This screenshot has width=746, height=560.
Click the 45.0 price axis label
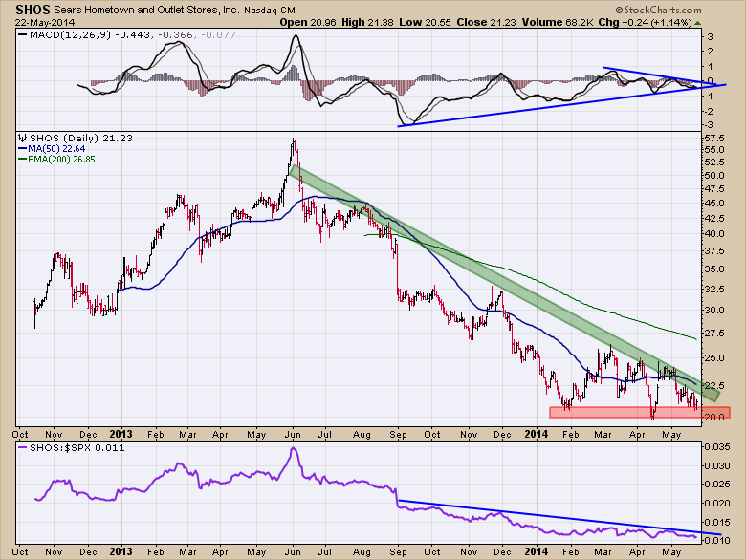coord(714,203)
